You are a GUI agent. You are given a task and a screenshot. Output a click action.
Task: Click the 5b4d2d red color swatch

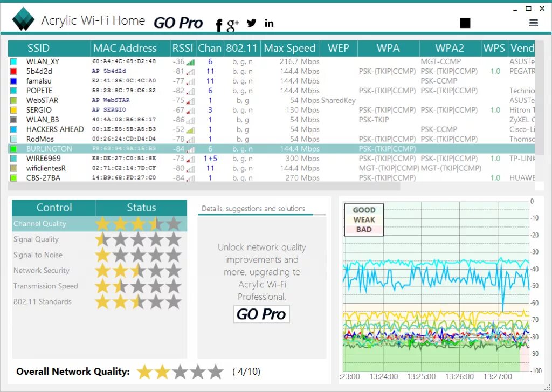point(13,72)
